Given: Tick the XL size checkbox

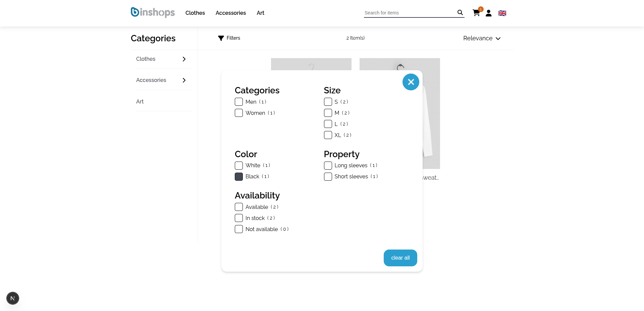Looking at the screenshot, I should 328,135.
